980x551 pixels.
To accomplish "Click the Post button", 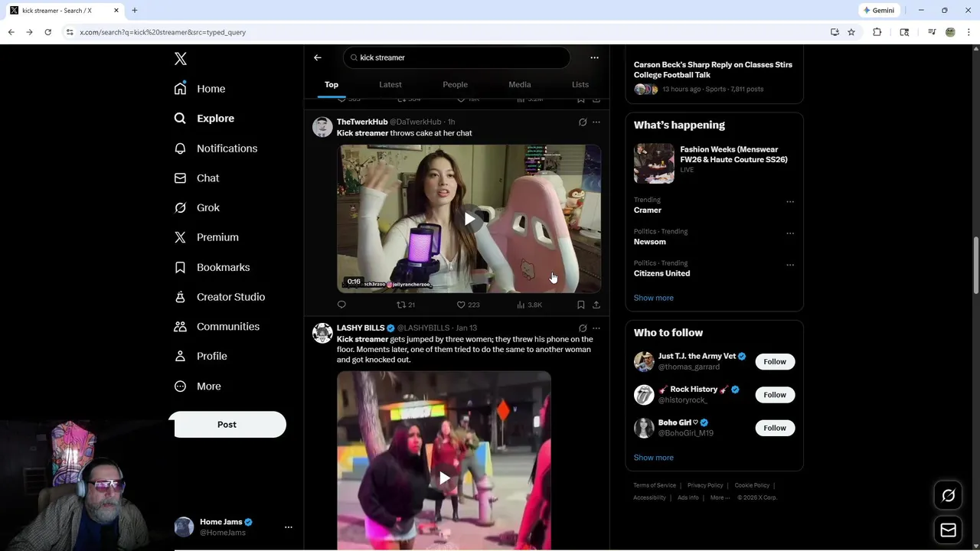I will [227, 425].
